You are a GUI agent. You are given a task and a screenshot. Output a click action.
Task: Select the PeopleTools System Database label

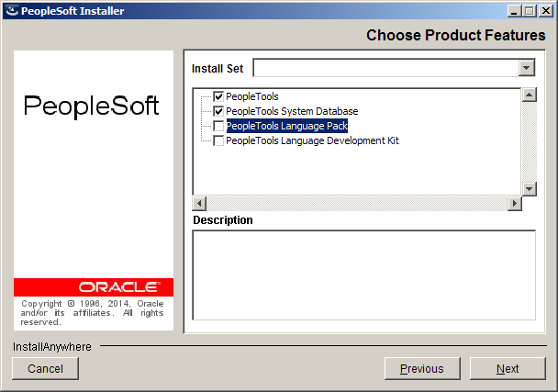[292, 111]
